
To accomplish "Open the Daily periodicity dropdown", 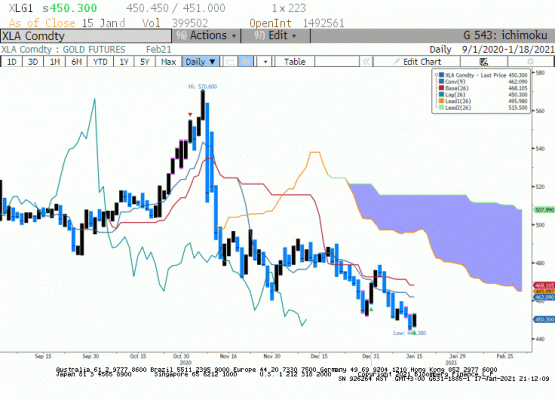I will point(201,62).
